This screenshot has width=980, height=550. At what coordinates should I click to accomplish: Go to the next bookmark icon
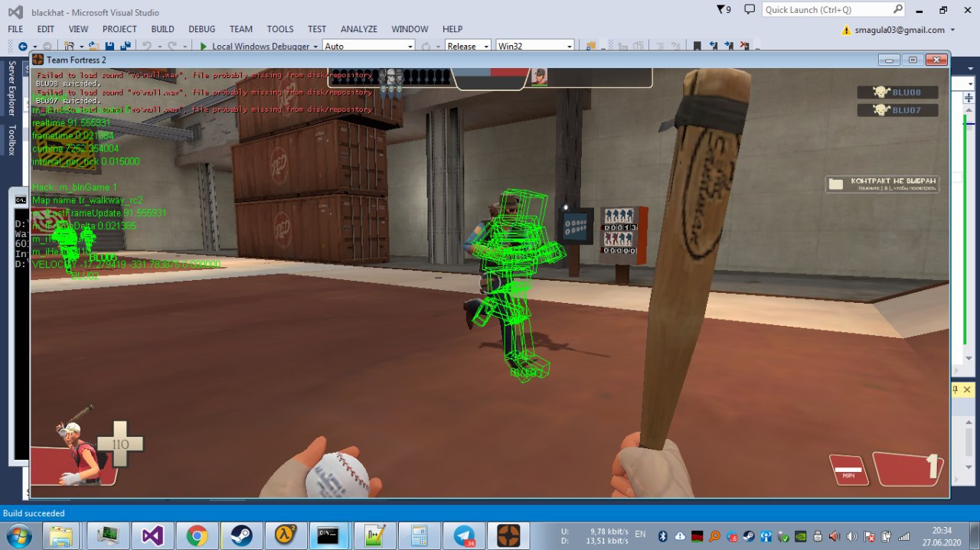729,47
